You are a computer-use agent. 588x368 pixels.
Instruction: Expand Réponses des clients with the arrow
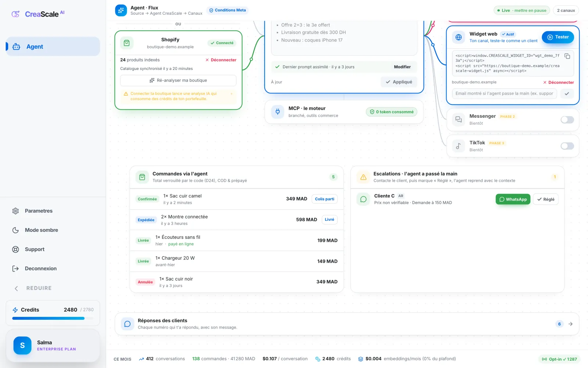tap(570, 324)
